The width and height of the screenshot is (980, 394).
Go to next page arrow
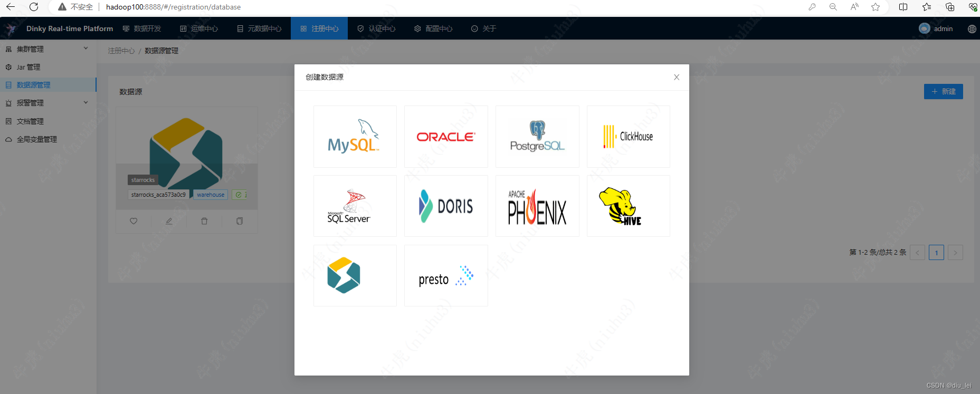[x=955, y=253]
